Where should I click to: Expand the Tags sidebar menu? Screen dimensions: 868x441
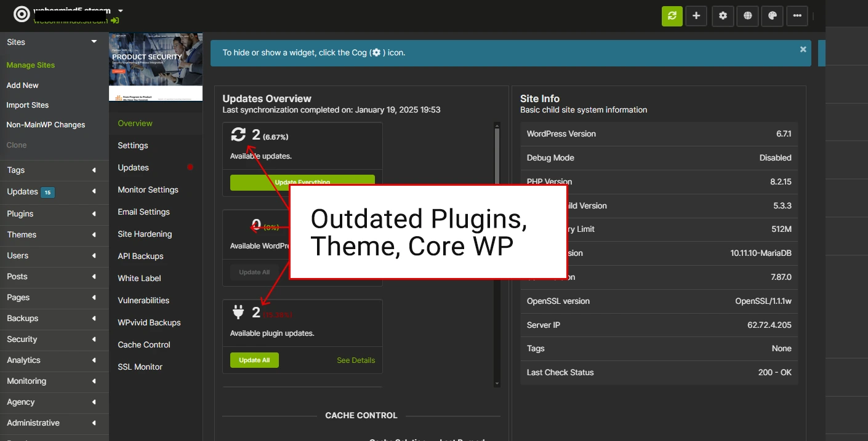click(x=94, y=170)
